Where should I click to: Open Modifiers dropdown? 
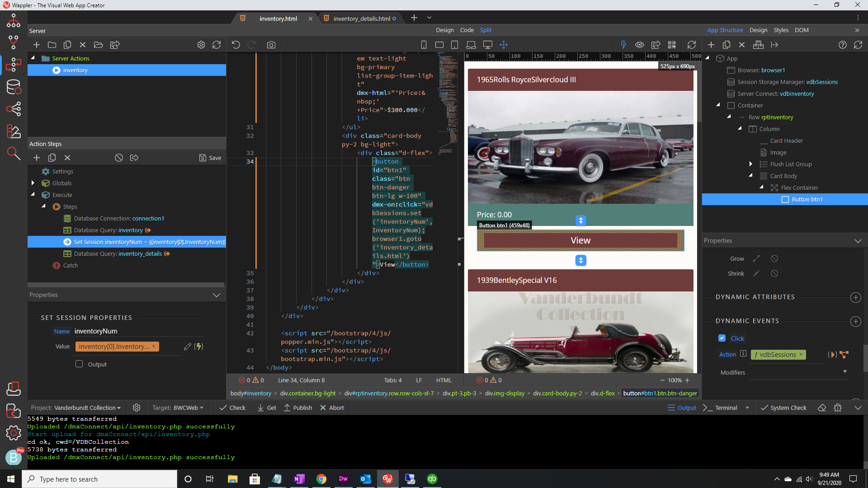(x=845, y=372)
